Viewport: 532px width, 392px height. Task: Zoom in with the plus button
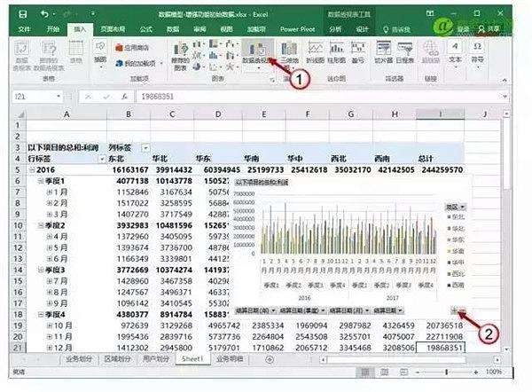coord(476,372)
